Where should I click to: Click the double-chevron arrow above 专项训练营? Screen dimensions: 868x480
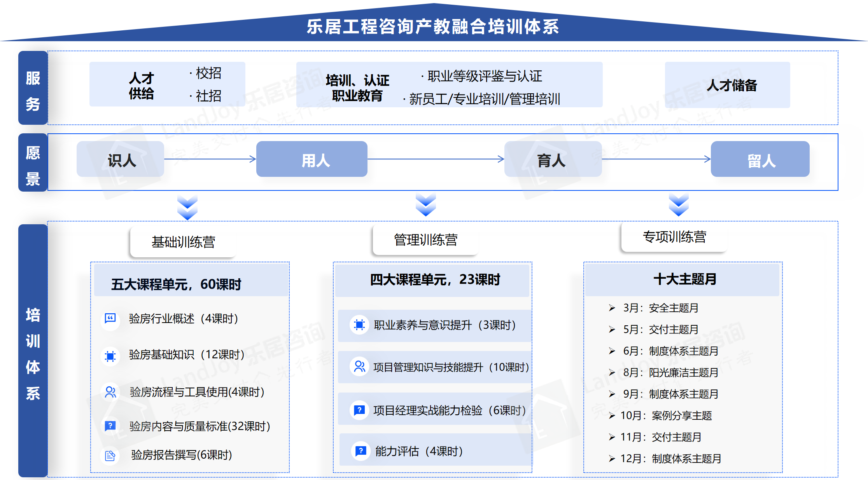pos(679,204)
